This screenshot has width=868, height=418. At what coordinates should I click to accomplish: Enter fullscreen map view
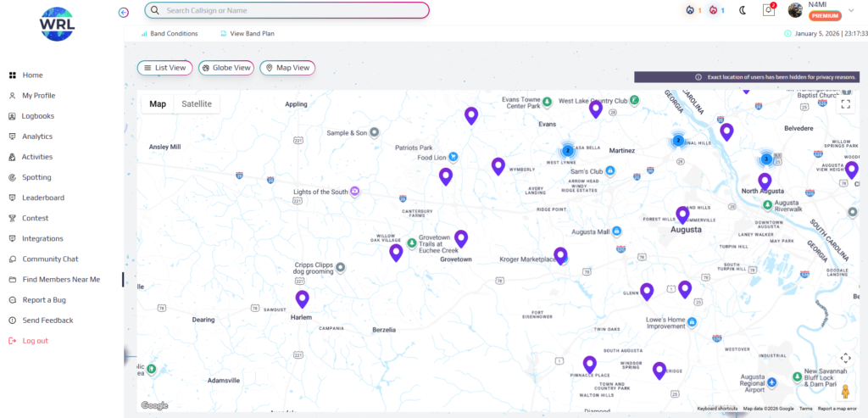pos(845,104)
